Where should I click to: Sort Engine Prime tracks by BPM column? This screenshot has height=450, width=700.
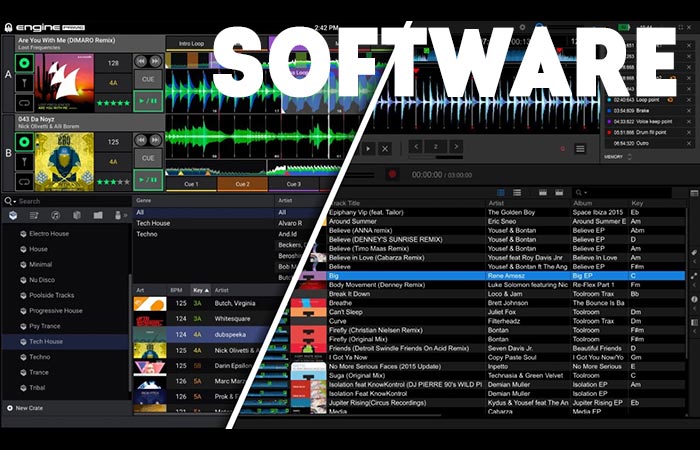pyautogui.click(x=177, y=290)
